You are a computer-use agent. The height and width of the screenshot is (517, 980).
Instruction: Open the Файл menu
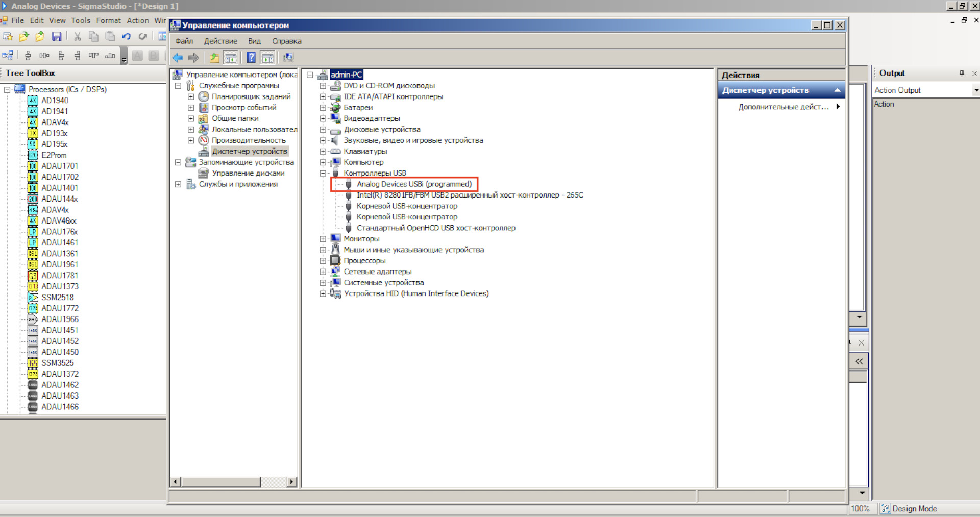point(184,41)
